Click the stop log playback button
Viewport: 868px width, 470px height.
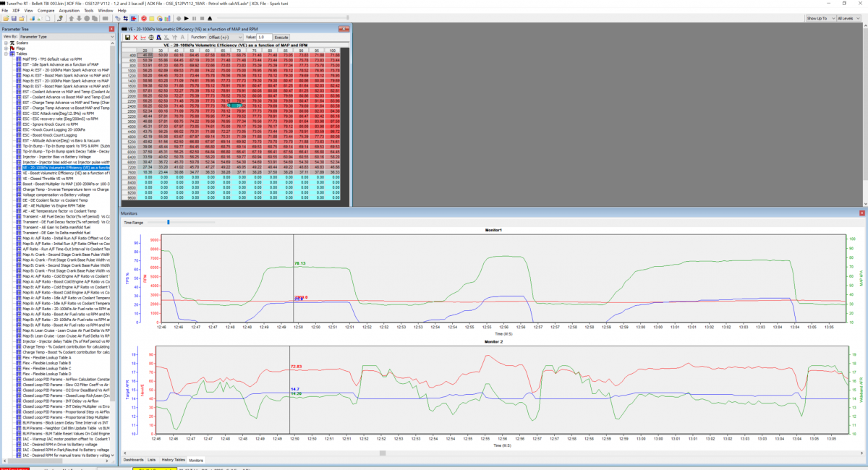pyautogui.click(x=202, y=18)
